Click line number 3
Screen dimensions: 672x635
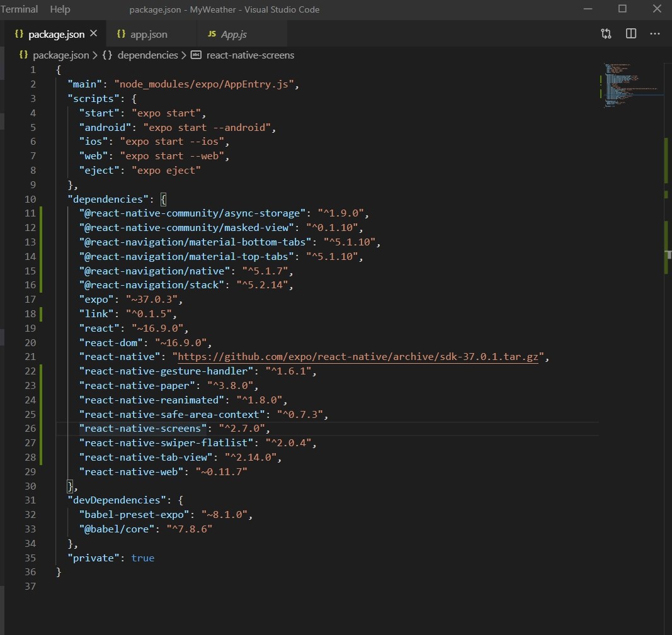coord(33,98)
